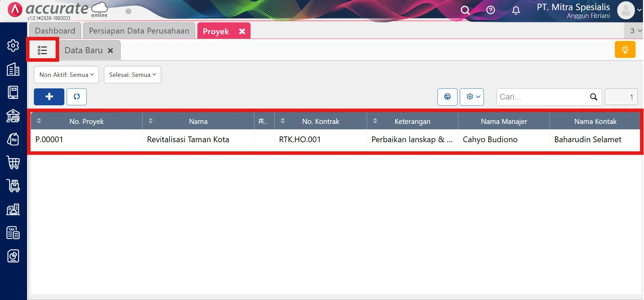Sort by No. Proyek column arrows
Image resolution: width=644 pixels, height=300 pixels.
pyautogui.click(x=39, y=121)
